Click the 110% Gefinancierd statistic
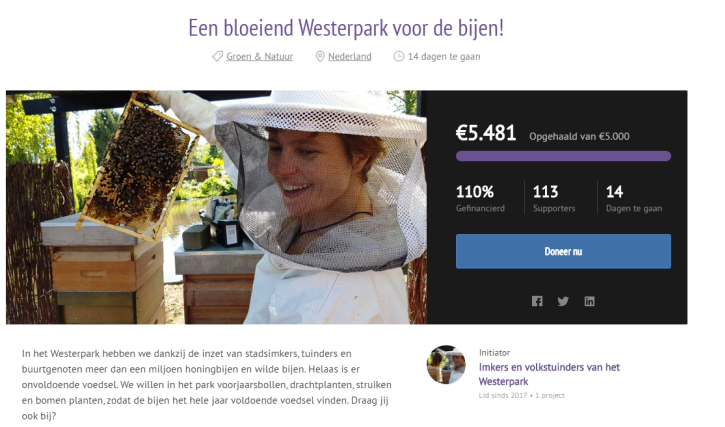The height and width of the screenshot is (427, 725). [480, 198]
